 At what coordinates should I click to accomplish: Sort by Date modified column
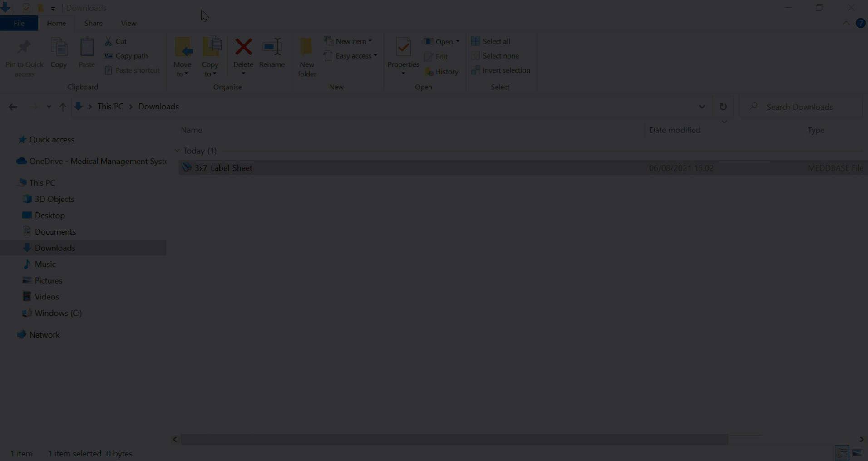coord(675,130)
